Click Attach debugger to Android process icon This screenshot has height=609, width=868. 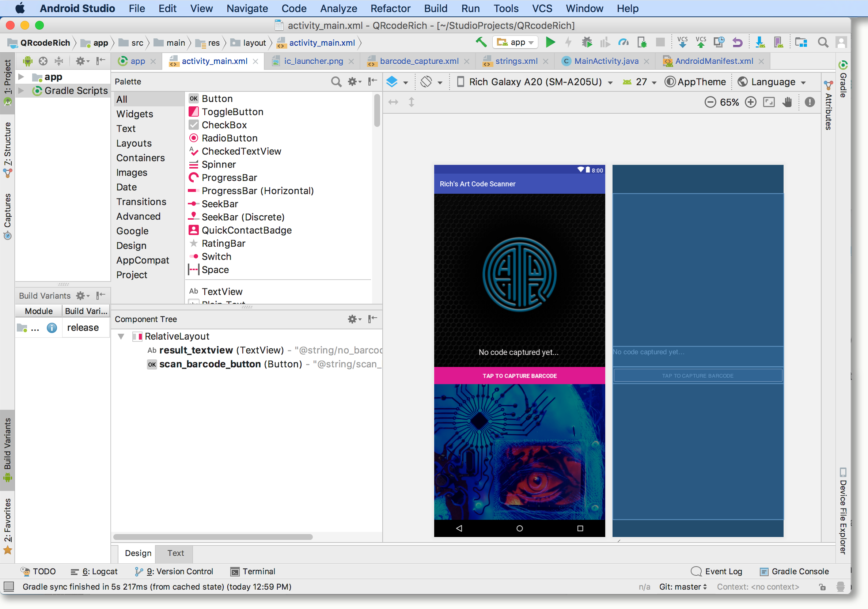(642, 42)
